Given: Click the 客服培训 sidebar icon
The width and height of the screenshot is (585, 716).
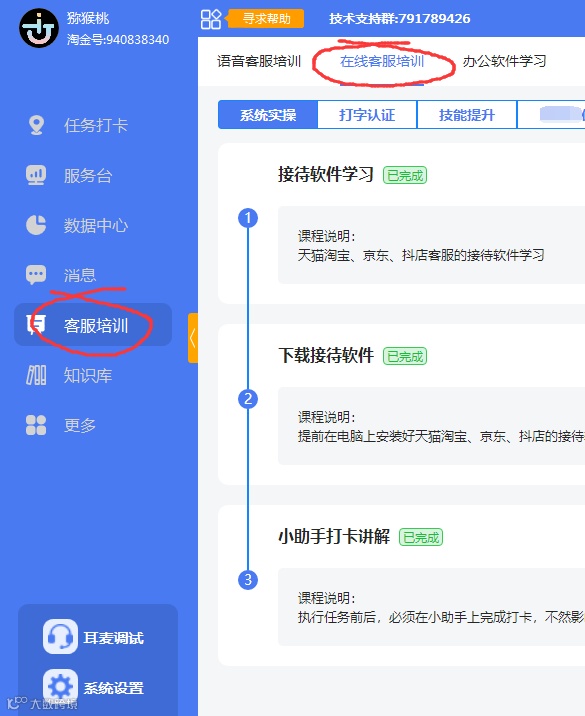Looking at the screenshot, I should (x=36, y=325).
